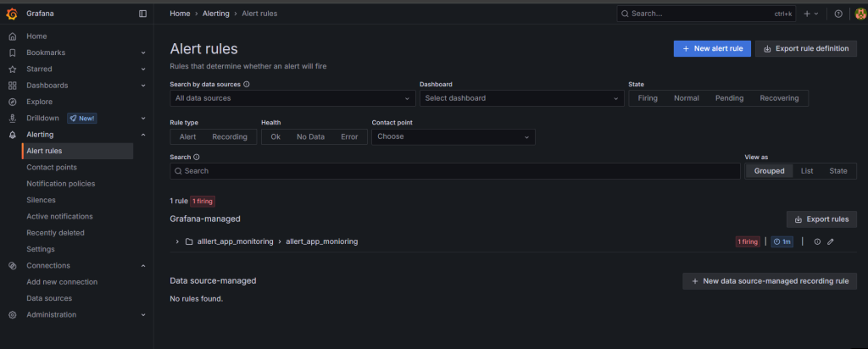Click the Grafana logo icon
The image size is (868, 349).
[x=12, y=14]
